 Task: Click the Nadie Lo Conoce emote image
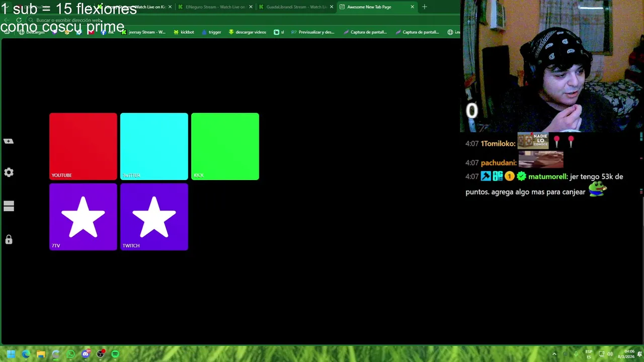tap(533, 141)
